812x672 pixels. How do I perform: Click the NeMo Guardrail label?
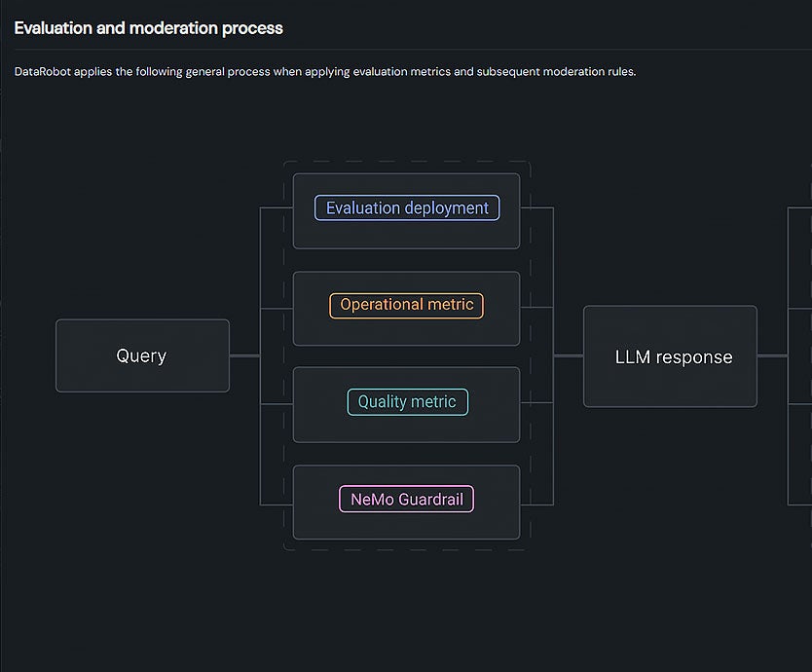407,499
